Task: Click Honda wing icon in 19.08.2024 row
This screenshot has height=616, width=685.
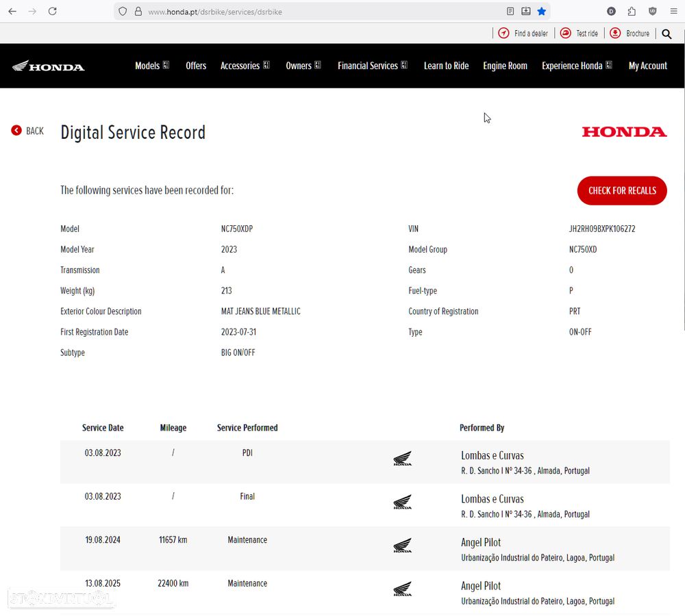Action: [x=402, y=546]
